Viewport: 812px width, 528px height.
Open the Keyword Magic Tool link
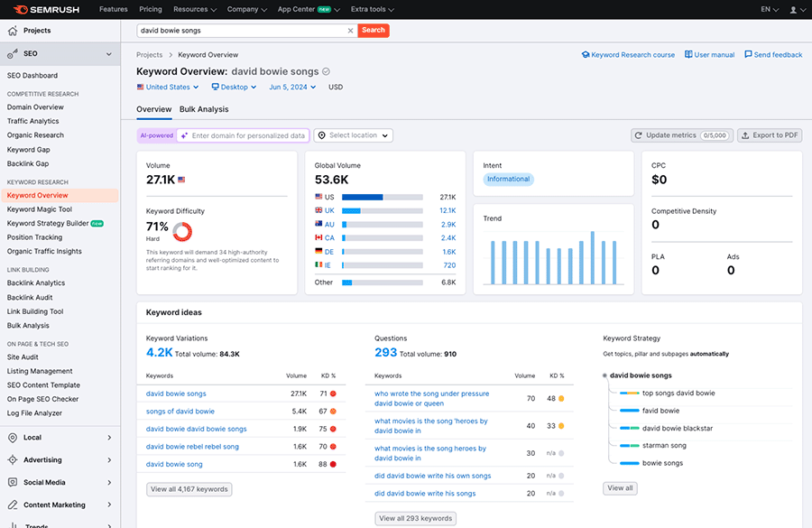40,209
